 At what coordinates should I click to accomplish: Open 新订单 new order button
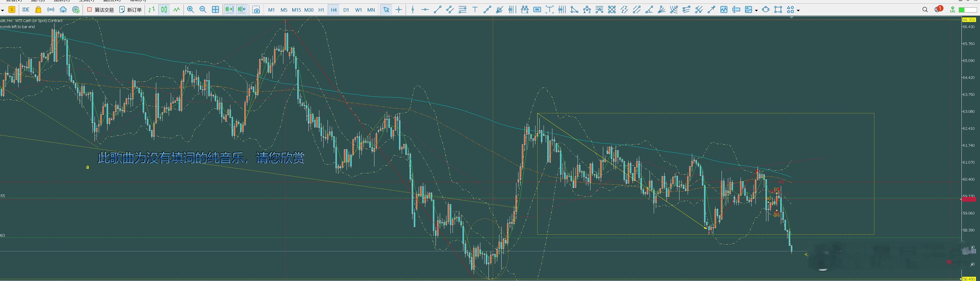point(131,10)
